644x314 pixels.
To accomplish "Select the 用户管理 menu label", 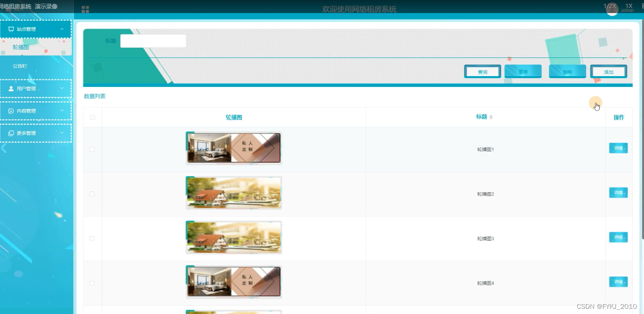I will 26,88.
